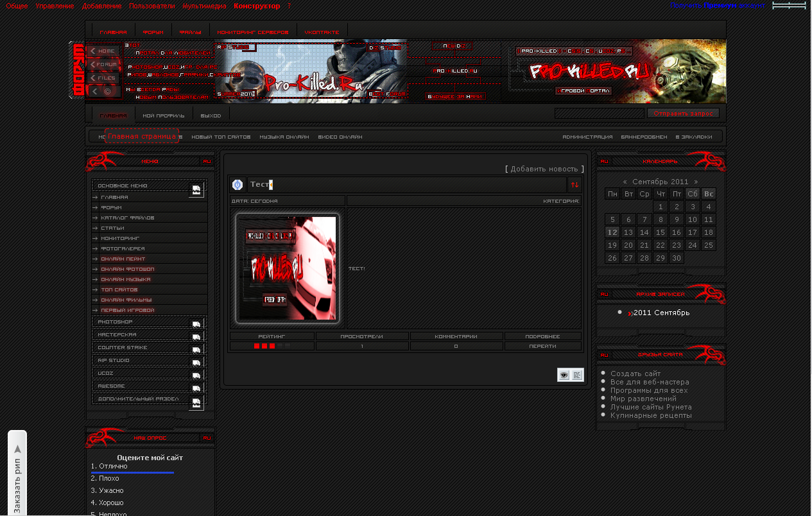812x516 pixels.
Task: Click inside the search query input field
Action: 599,113
